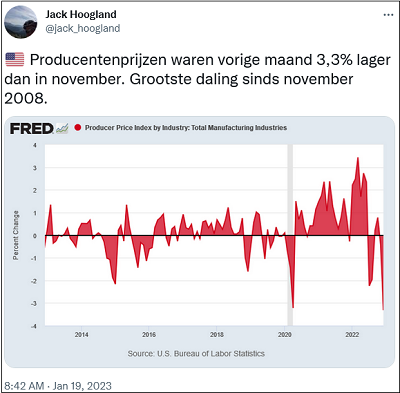Click the FRED logo in the chart
The height and width of the screenshot is (393, 400).
click(x=31, y=128)
